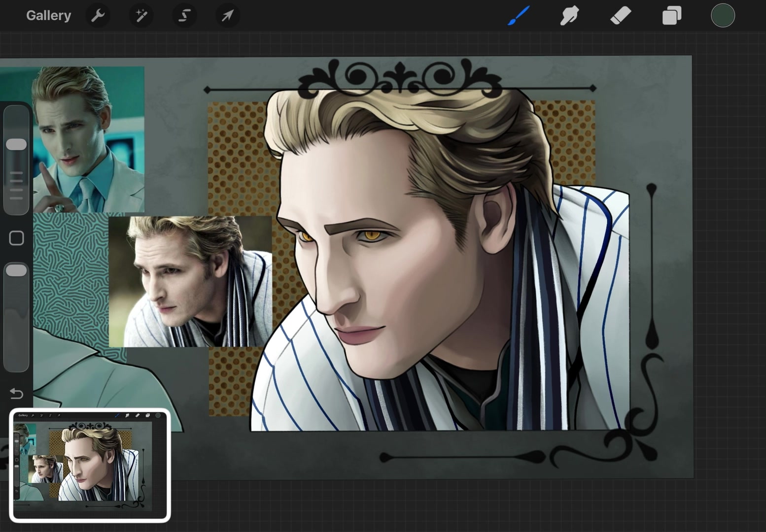Select the Smudge tool
This screenshot has height=532, width=766.
[x=570, y=15]
